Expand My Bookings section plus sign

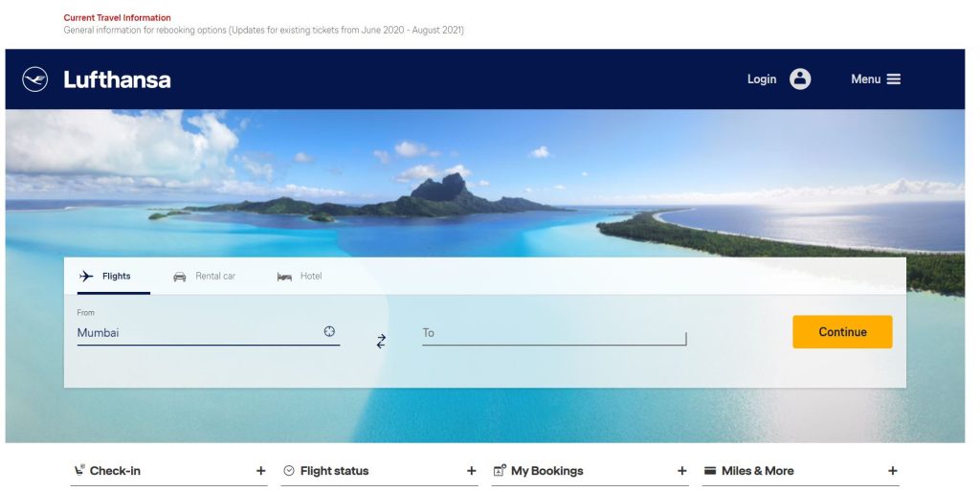coord(681,471)
